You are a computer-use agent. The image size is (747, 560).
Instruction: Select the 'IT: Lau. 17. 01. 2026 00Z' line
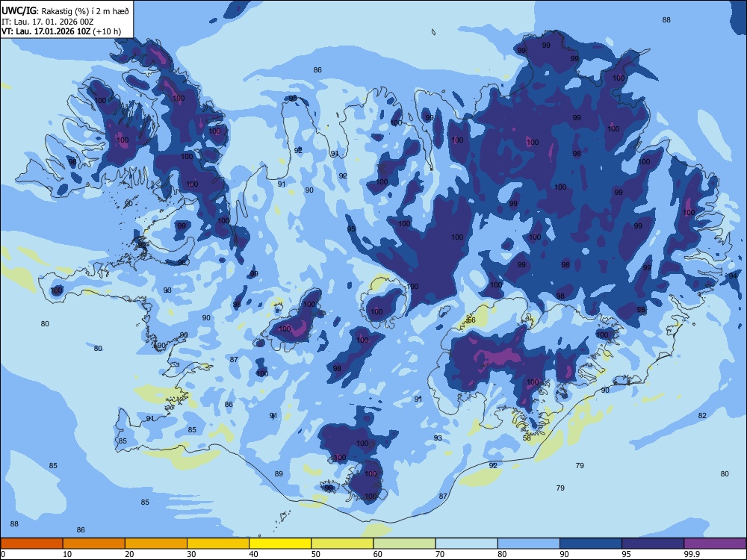(48, 22)
